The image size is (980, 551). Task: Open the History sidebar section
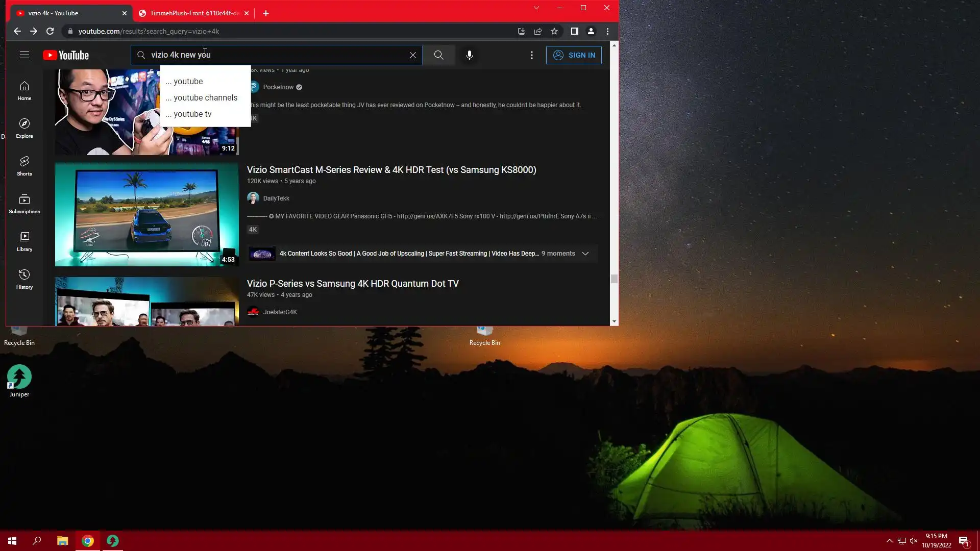[x=24, y=279]
